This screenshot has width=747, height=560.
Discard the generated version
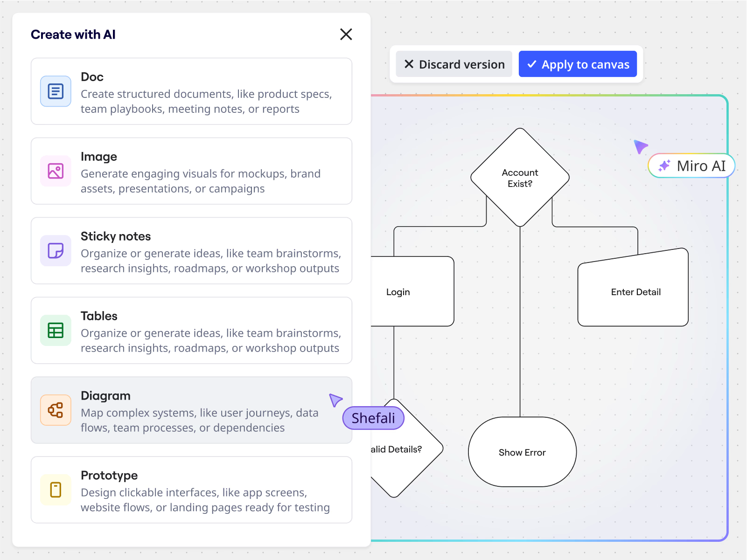pyautogui.click(x=454, y=64)
